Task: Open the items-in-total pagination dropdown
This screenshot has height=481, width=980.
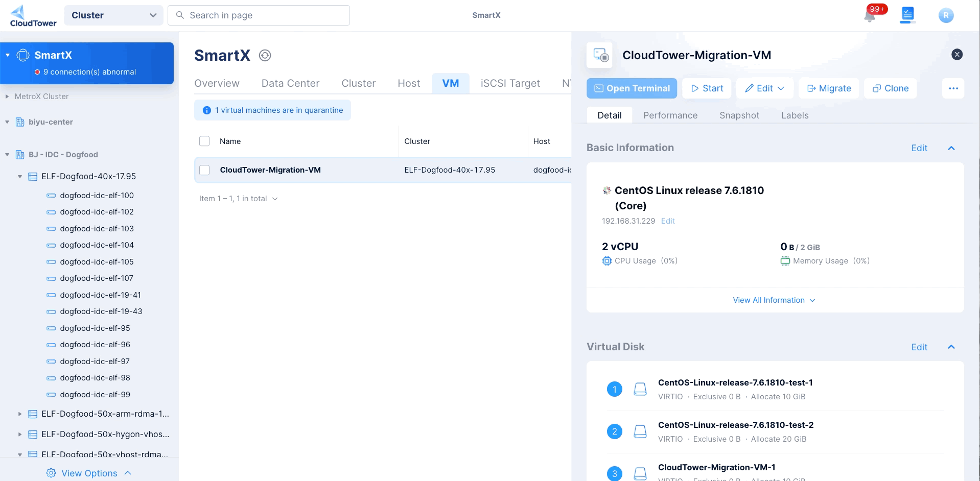Action: (239, 199)
